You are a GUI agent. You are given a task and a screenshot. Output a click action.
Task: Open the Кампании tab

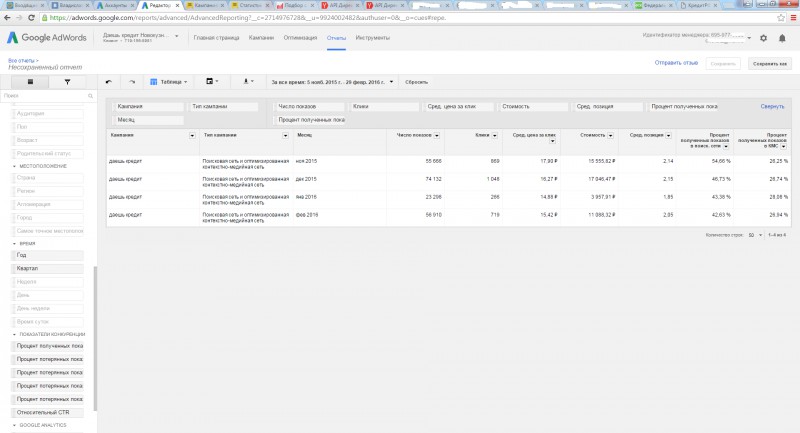261,38
